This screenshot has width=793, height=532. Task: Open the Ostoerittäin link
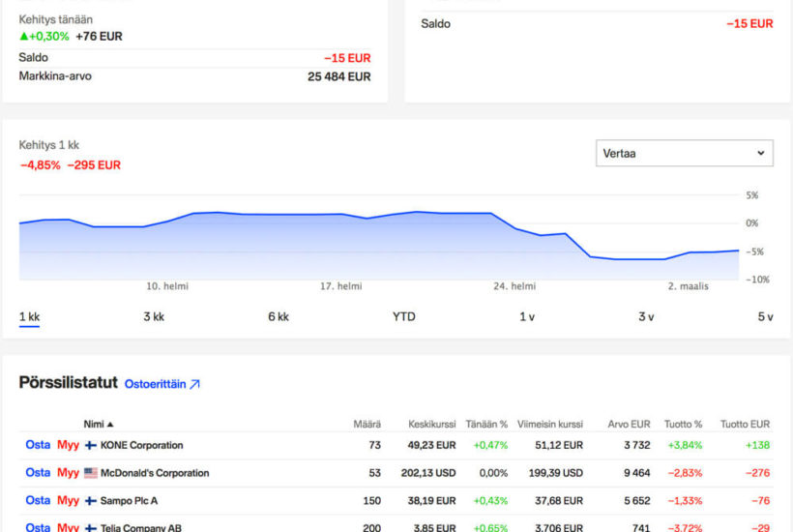coord(162,384)
